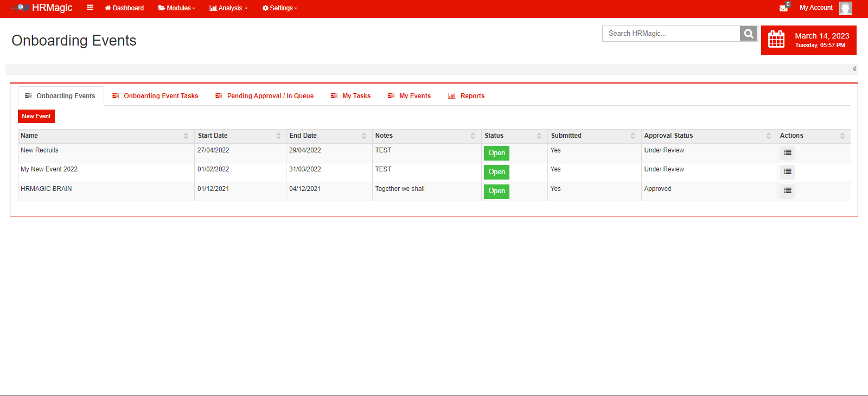Click the search magnifier button
868x396 pixels.
click(x=748, y=34)
